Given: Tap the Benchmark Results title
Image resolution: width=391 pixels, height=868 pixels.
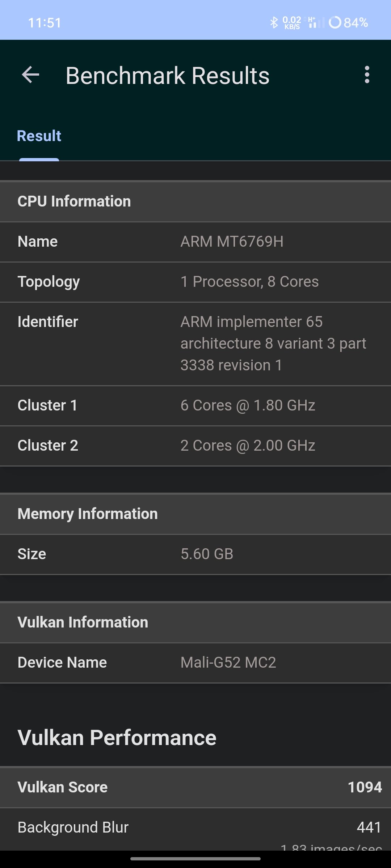Looking at the screenshot, I should tap(168, 76).
